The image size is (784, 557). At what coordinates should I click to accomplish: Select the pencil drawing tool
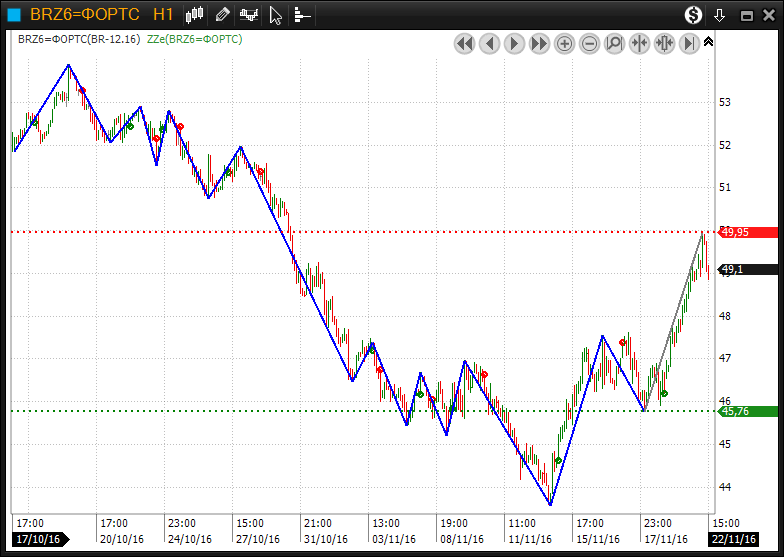pyautogui.click(x=222, y=14)
